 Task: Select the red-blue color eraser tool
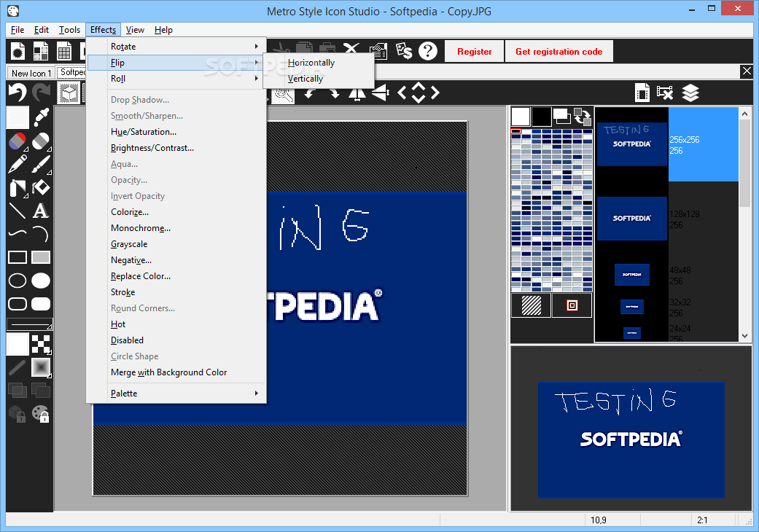pos(17,141)
